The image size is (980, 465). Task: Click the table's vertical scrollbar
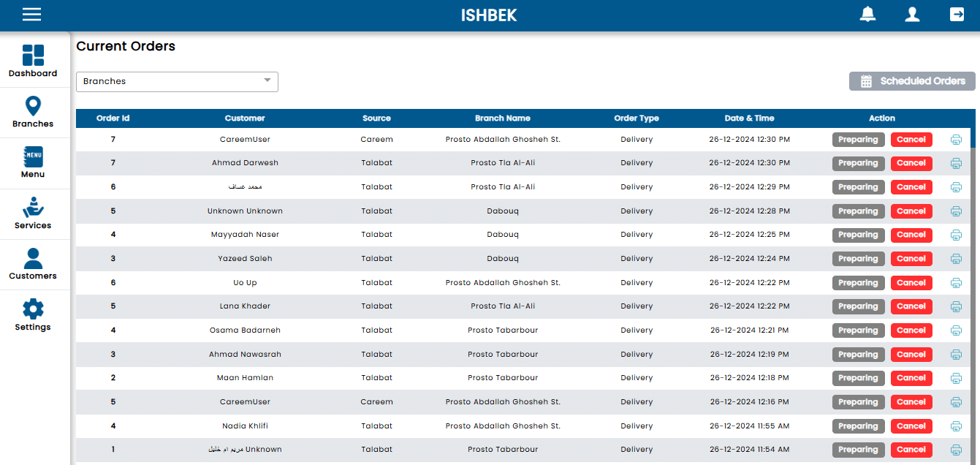coord(973,292)
